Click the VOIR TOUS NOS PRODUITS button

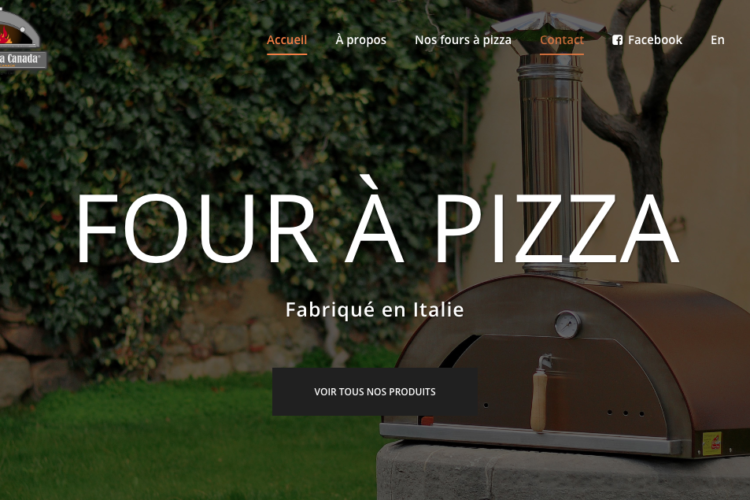tap(375, 391)
